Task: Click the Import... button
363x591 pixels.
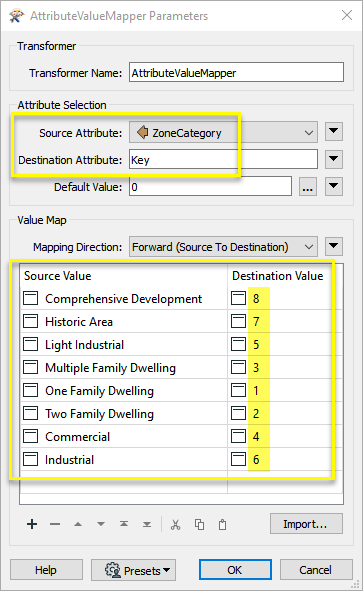Action: click(306, 524)
